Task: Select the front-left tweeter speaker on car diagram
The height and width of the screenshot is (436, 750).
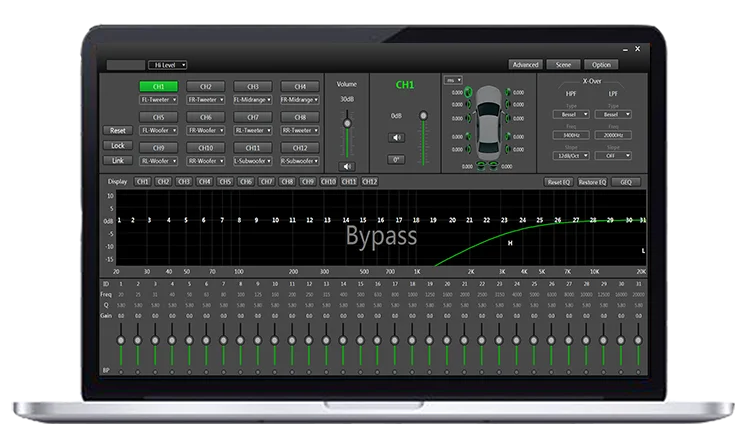Action: pyautogui.click(x=468, y=93)
